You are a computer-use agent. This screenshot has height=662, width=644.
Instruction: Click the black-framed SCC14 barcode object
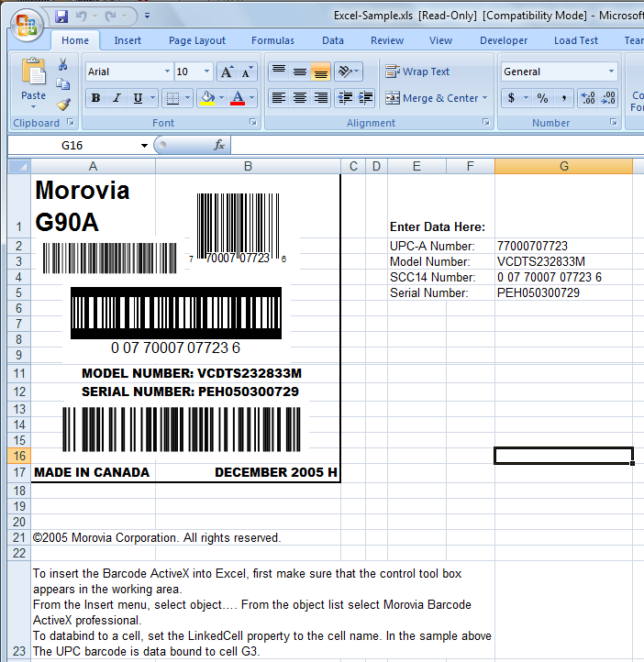(x=176, y=313)
